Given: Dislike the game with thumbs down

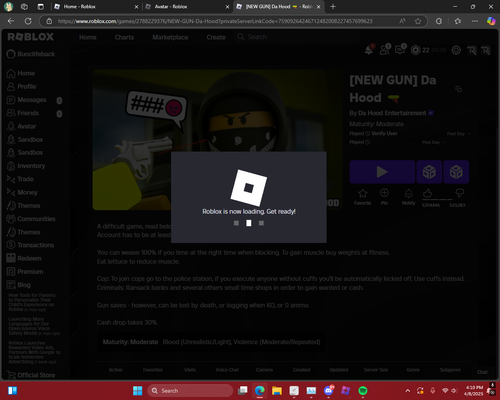Looking at the screenshot, I should tap(459, 193).
